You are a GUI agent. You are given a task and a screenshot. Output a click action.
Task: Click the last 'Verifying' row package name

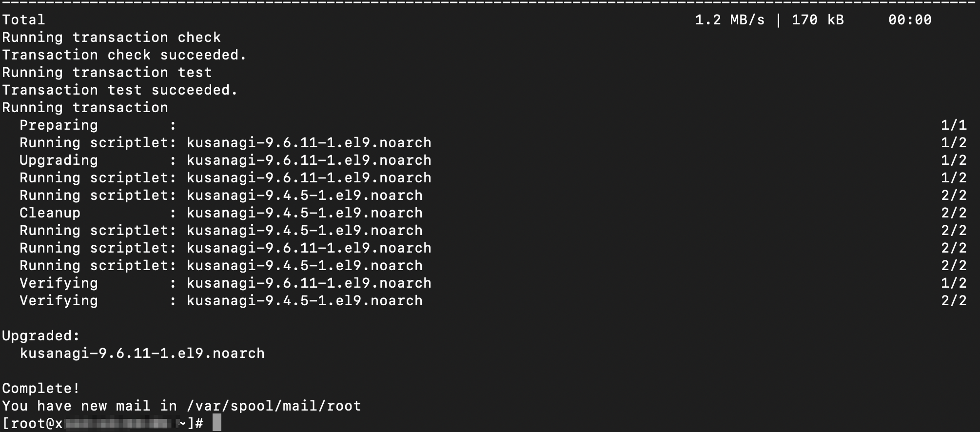point(305,300)
